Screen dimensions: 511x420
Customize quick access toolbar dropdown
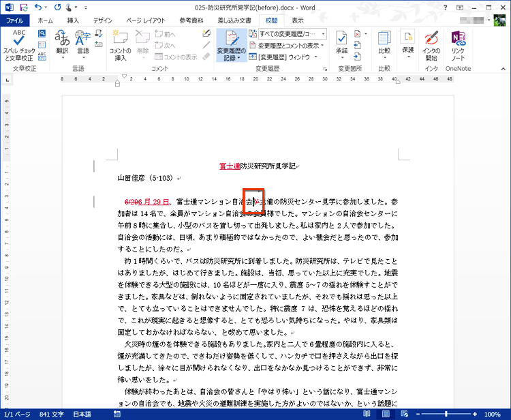click(86, 7)
